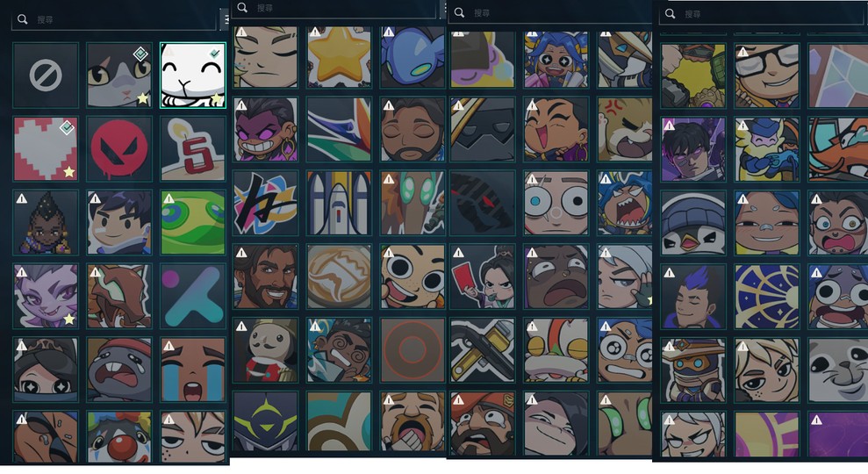
Task: Pick the golden star spray
Action: coord(339,57)
